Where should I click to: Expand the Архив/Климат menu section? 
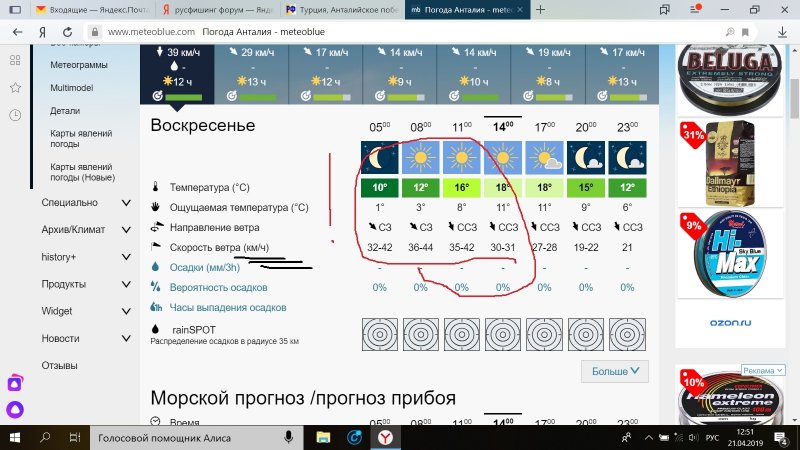(x=126, y=230)
